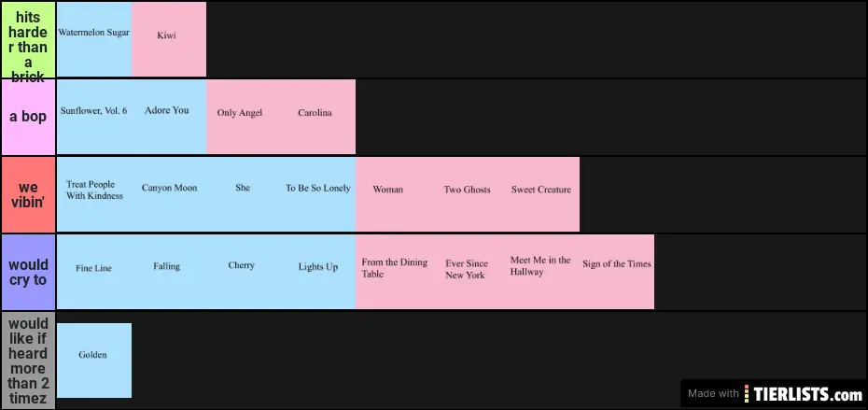Select the Two Ghosts tile

467,193
